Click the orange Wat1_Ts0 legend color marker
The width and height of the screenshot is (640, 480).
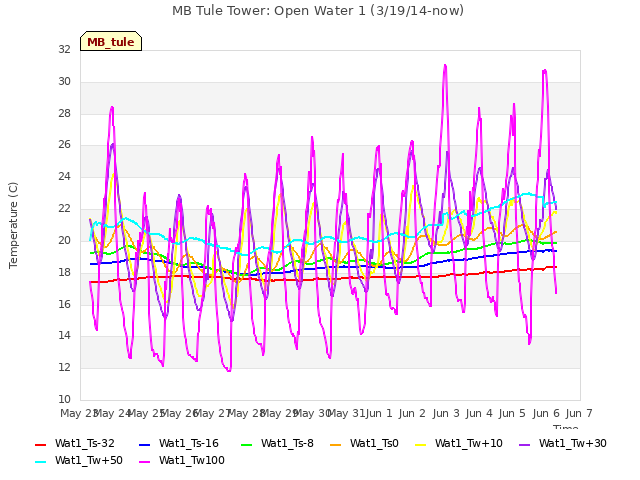[336, 444]
